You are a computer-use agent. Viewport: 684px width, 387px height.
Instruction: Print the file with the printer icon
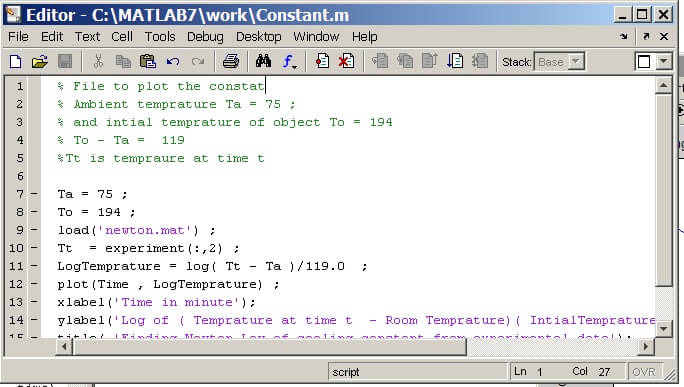click(231, 62)
